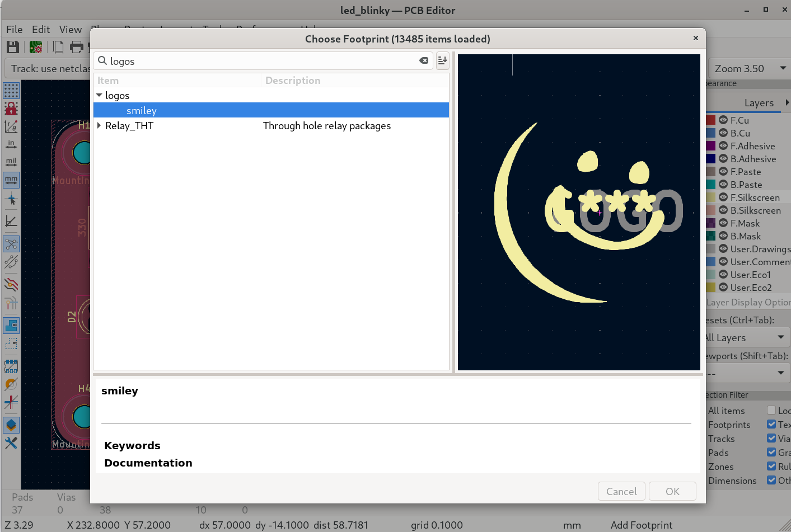Screen dimensions: 791x532
Task: Click the sort results icon beside search
Action: 442,60
